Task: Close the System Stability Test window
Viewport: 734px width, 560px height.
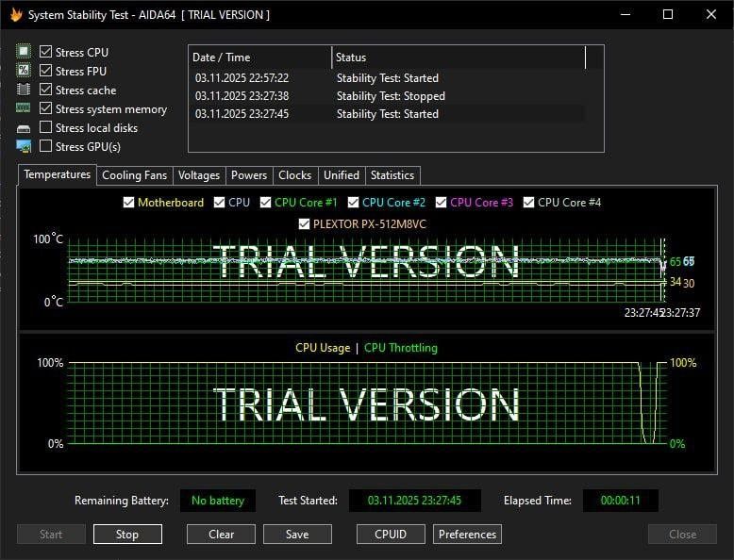Action: point(711,14)
